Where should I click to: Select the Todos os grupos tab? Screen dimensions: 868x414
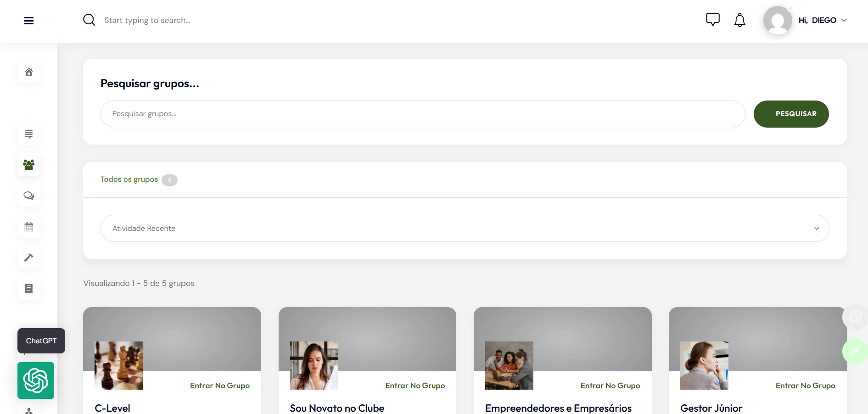(x=129, y=179)
